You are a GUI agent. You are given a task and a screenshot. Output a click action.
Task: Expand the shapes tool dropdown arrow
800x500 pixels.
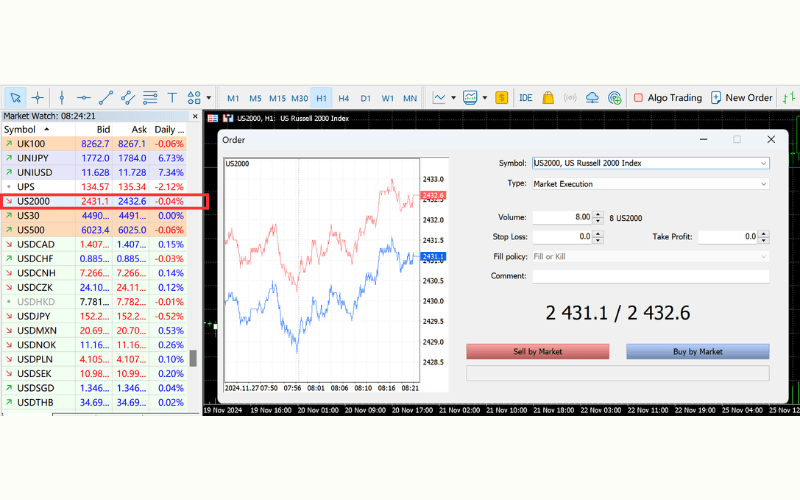tap(209, 97)
